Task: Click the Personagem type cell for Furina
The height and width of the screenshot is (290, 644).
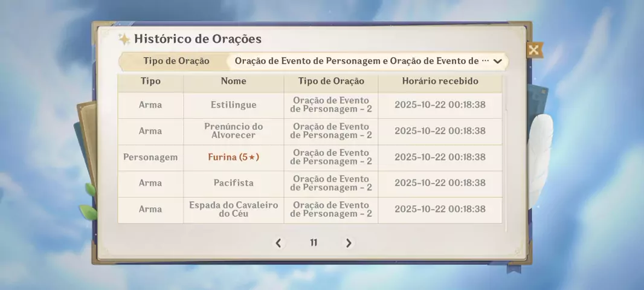Action: tap(150, 157)
